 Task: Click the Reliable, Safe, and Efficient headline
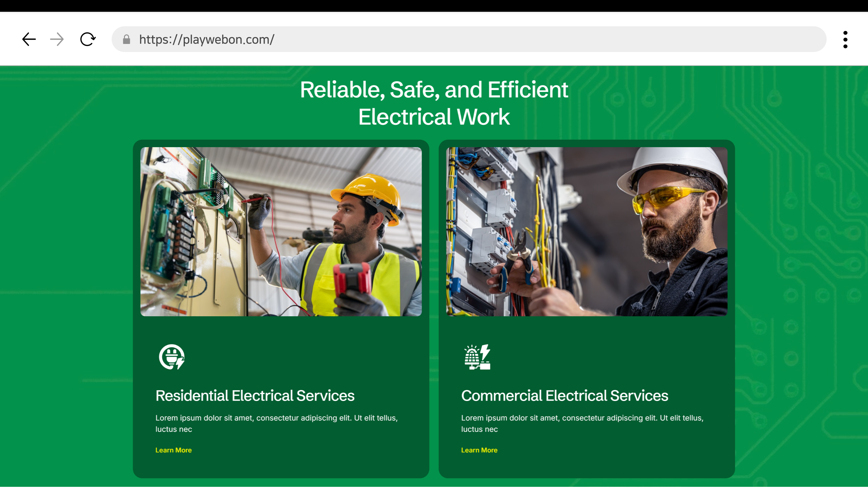pyautogui.click(x=434, y=90)
